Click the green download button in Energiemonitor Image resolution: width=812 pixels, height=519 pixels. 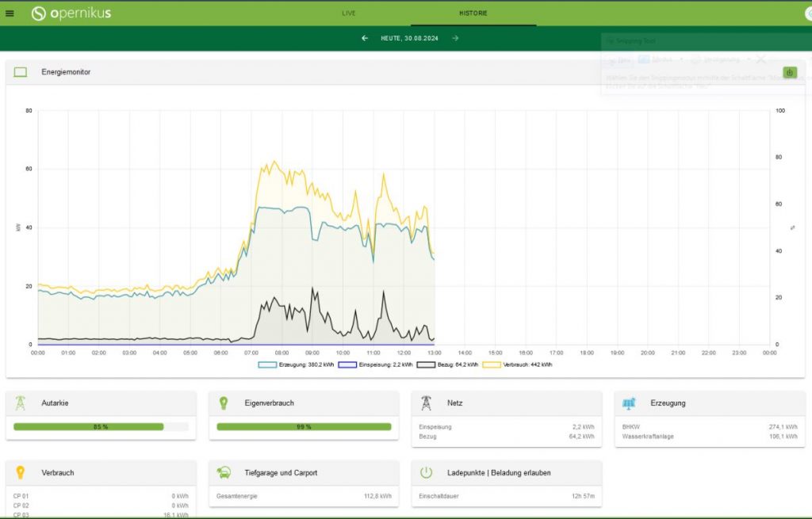[x=789, y=72]
